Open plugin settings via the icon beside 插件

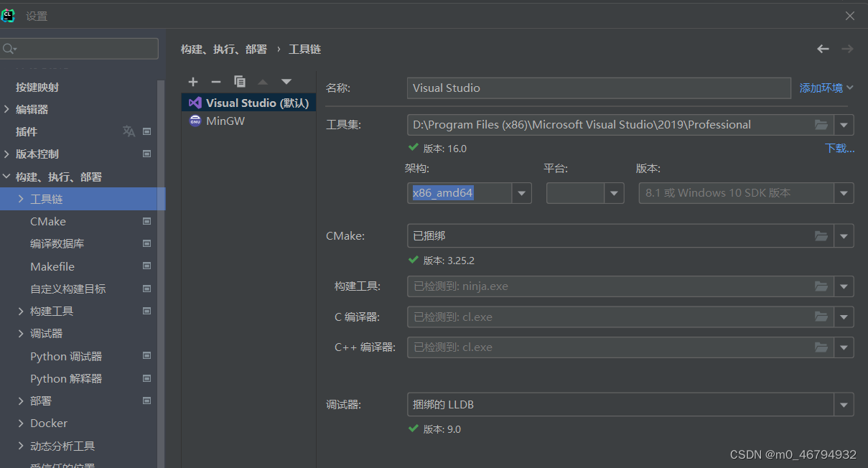[x=146, y=131]
